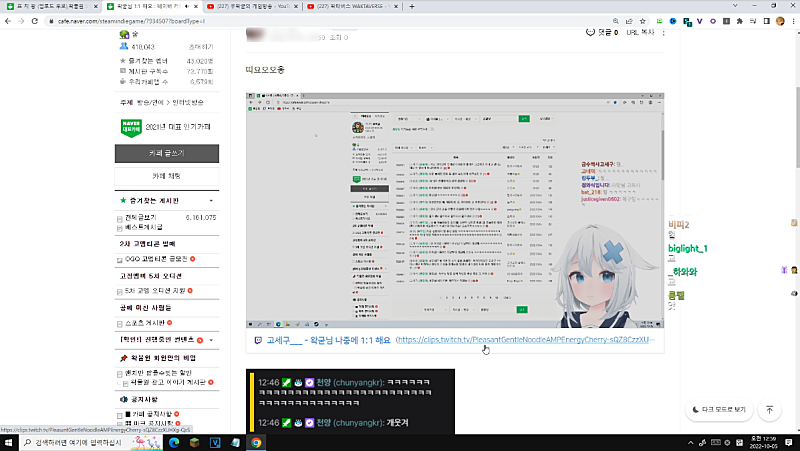Click the 카페 채팅 button
The image size is (800, 451).
[x=167, y=176]
